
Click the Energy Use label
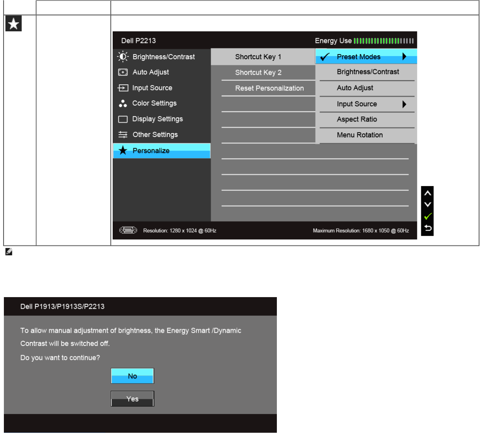(x=333, y=41)
